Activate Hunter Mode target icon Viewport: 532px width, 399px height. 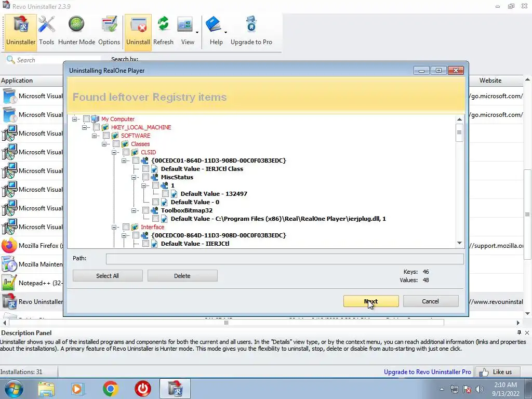76,24
